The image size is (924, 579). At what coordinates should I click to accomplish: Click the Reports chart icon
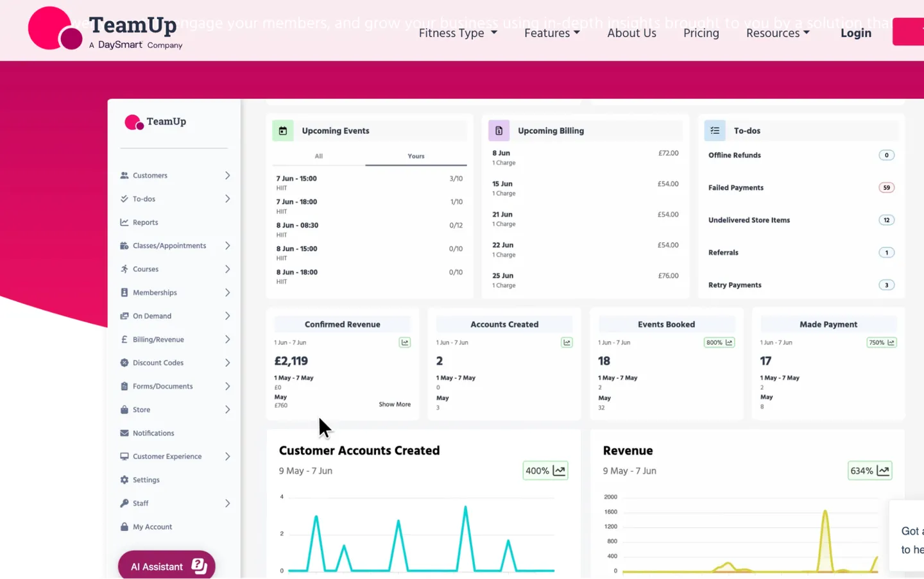[124, 222]
